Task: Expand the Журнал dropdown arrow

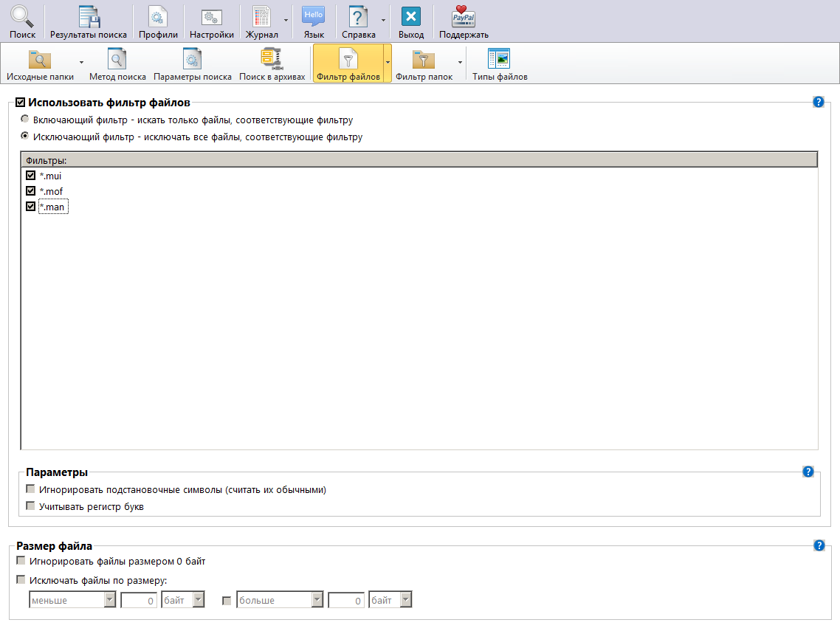Action: point(286,21)
